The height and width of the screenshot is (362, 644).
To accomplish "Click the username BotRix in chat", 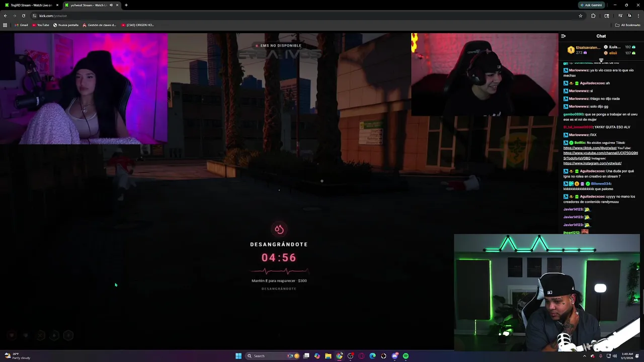I will click(580, 143).
